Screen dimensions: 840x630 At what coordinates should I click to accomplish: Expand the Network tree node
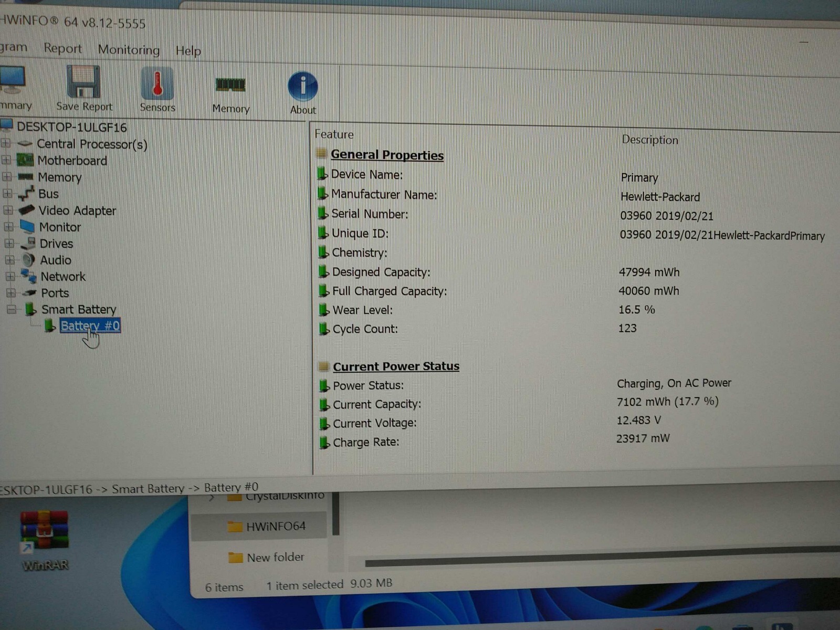[x=10, y=276]
